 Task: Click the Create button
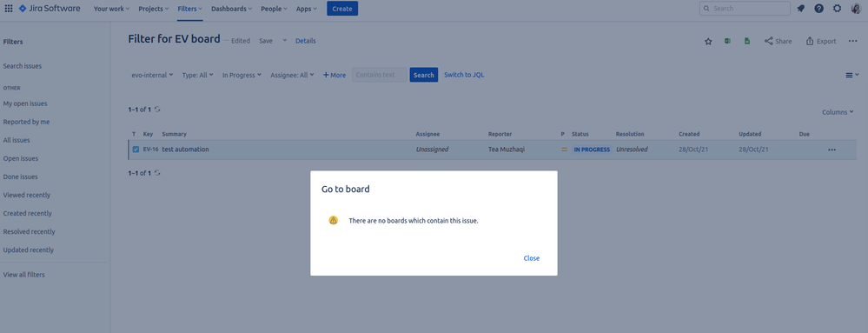342,9
